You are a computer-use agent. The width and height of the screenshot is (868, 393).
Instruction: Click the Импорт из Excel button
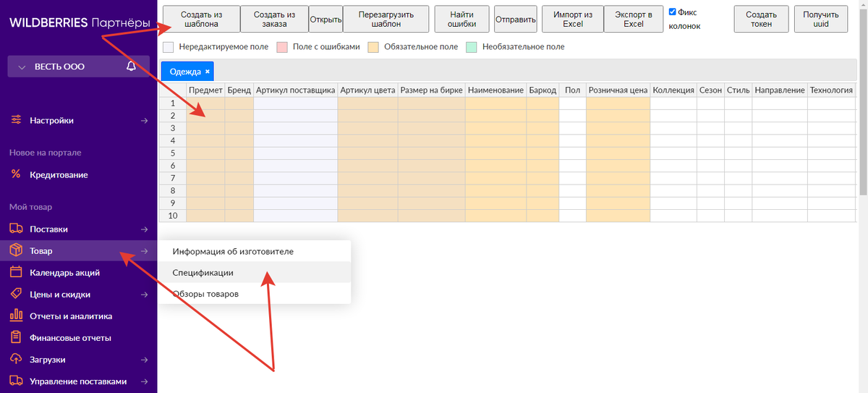(572, 19)
